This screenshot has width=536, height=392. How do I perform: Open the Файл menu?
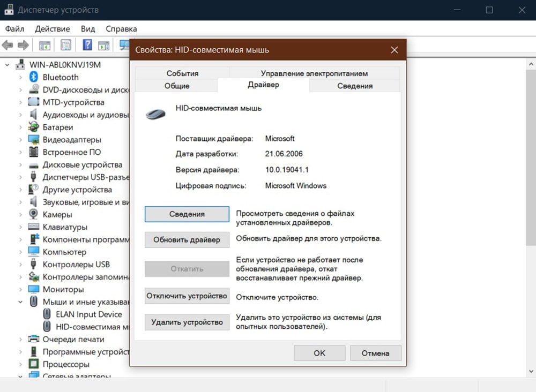click(x=14, y=29)
